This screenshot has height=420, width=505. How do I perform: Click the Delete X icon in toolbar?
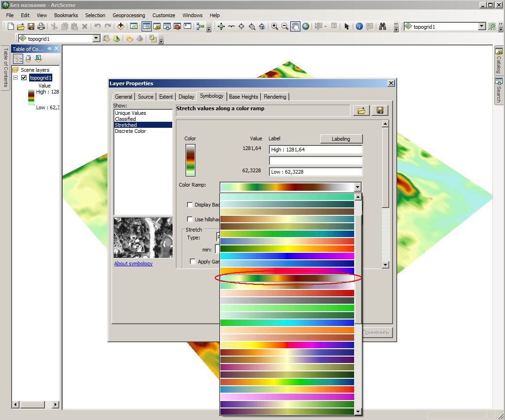[85, 26]
